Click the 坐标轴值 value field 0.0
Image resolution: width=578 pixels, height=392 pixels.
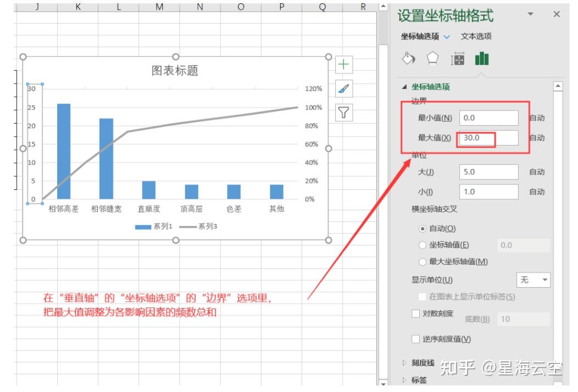coord(524,245)
